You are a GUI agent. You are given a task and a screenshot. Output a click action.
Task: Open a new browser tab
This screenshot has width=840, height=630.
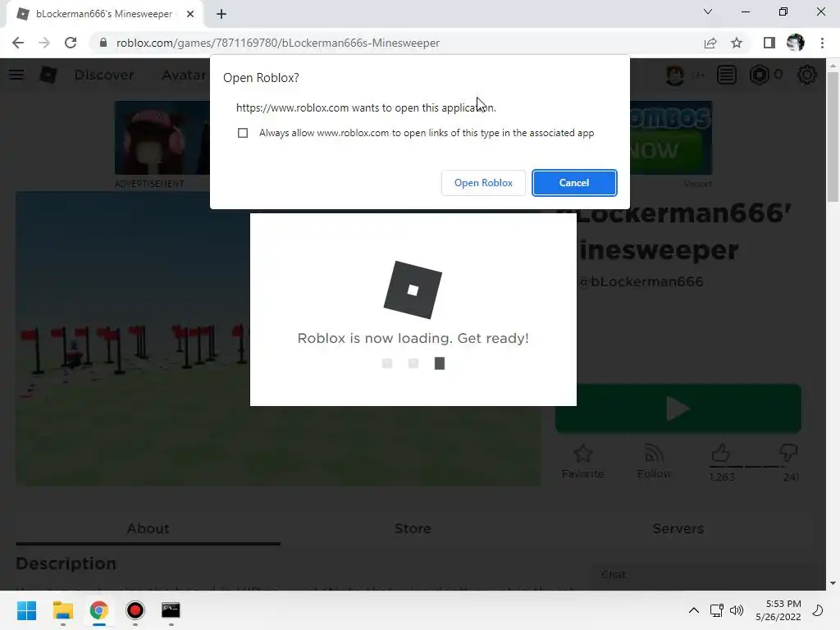tap(221, 14)
